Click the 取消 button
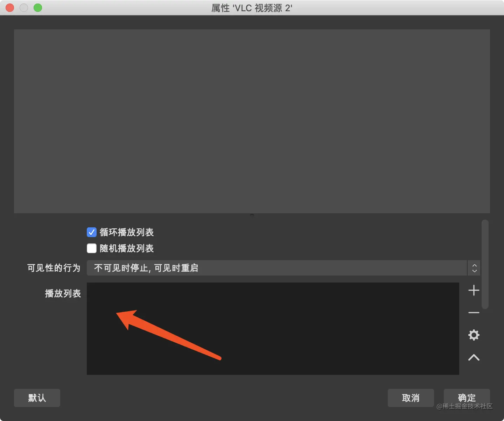 point(411,398)
